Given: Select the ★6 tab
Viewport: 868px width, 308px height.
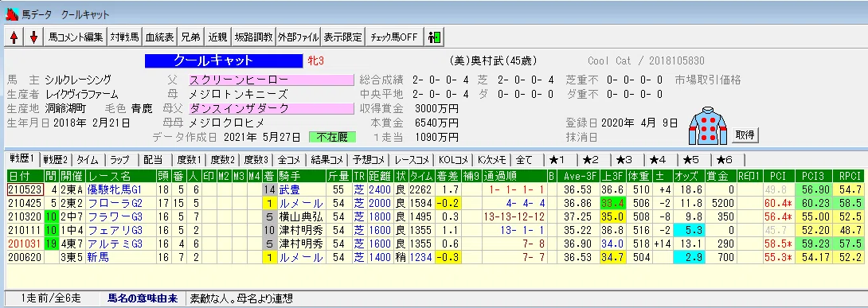Looking at the screenshot, I should click(725, 160).
